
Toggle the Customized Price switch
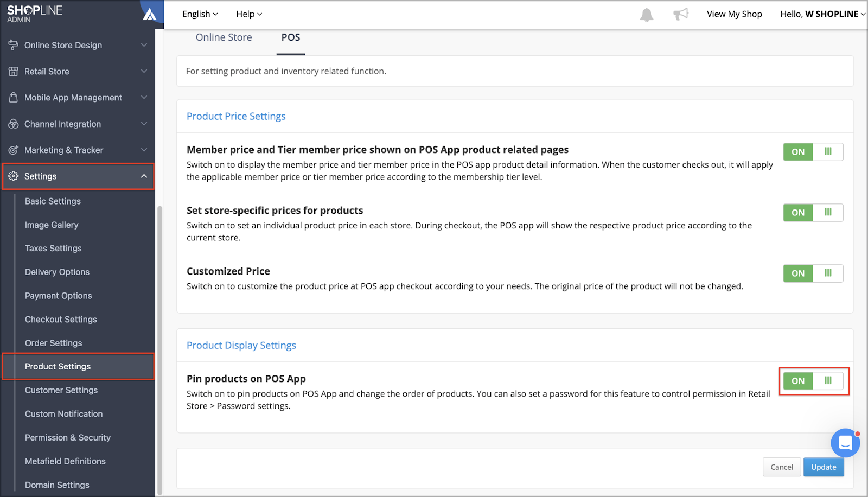[813, 273]
